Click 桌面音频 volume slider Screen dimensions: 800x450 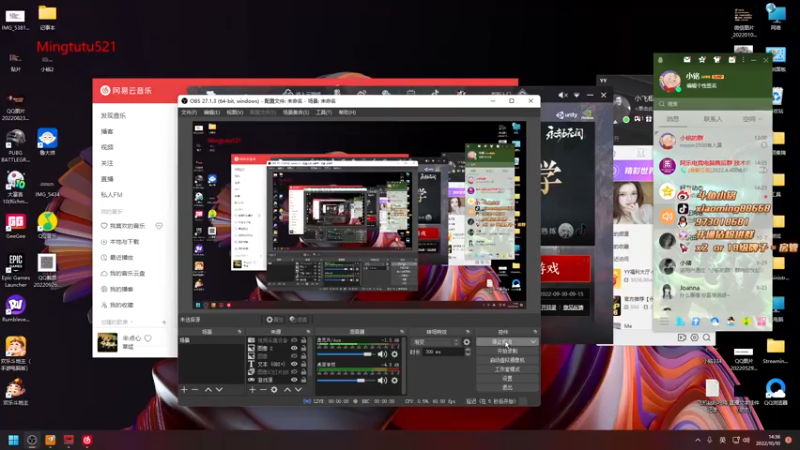[345, 380]
